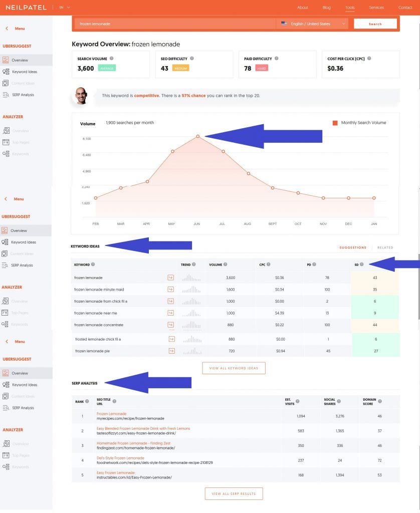Open Contact in the top navigation
Image resolution: width=420 pixels, height=513 pixels.
(405, 7)
